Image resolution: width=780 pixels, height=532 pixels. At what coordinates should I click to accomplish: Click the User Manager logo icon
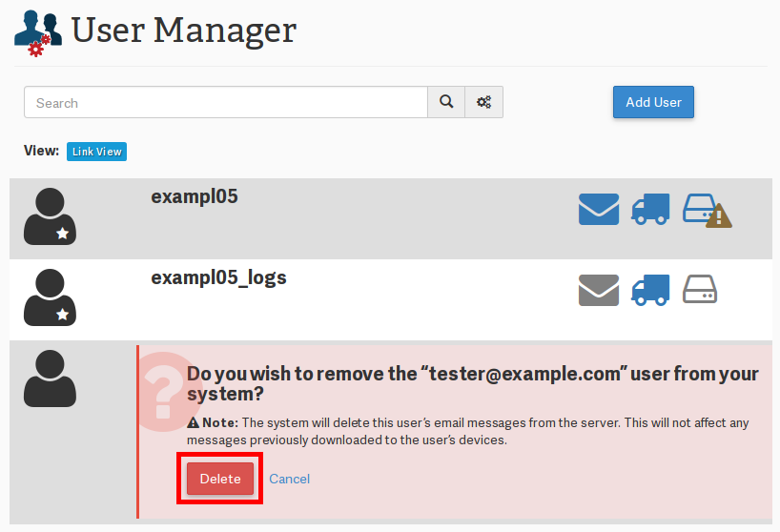point(38,33)
